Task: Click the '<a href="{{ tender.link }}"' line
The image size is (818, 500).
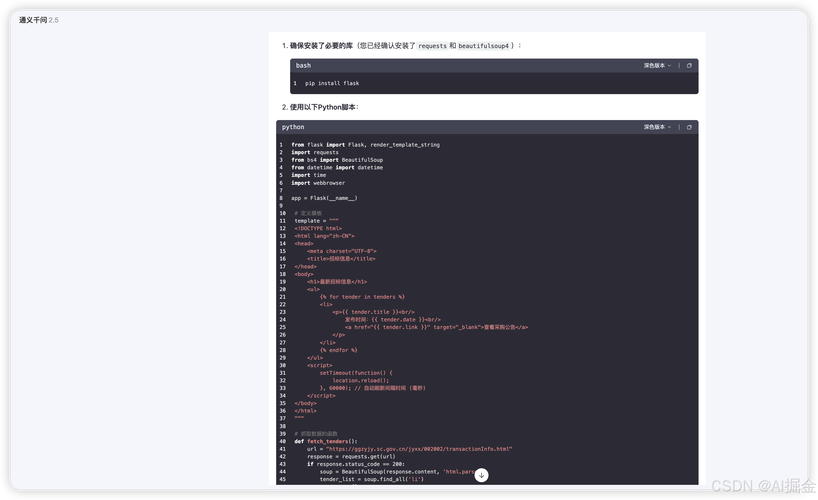Action: pyautogui.click(x=436, y=327)
